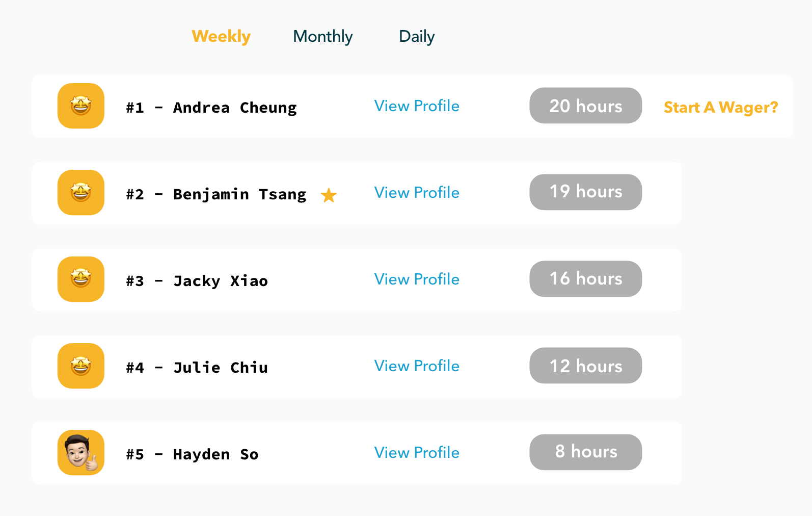Click Hayden So's thumbs-up memoji avatar
Viewport: 812px width, 516px height.
tap(80, 452)
